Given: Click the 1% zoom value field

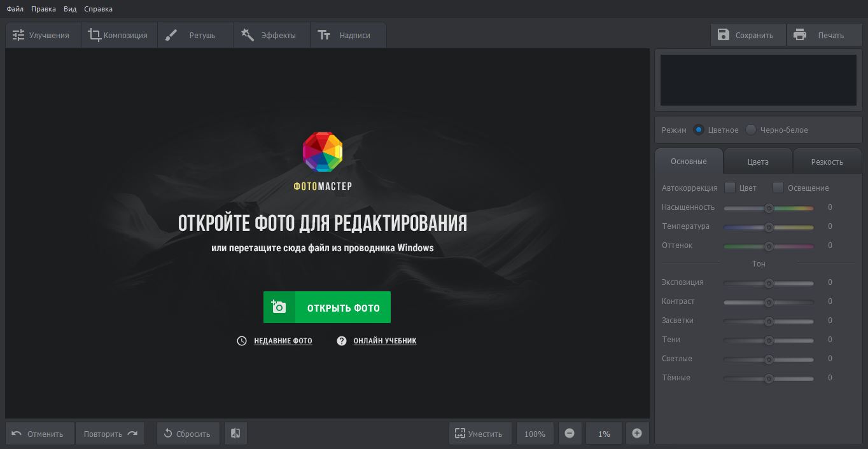Looking at the screenshot, I should [604, 434].
